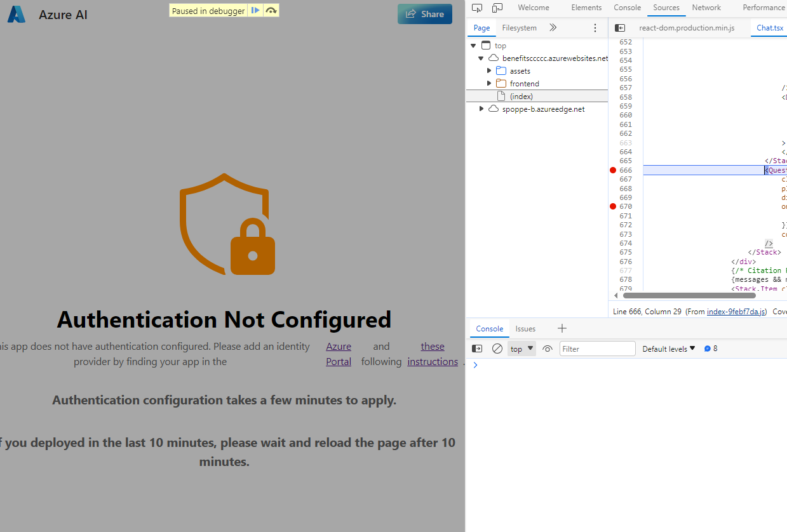Open the Performance tab
Screen dimensions: 787x532
coord(763,8)
